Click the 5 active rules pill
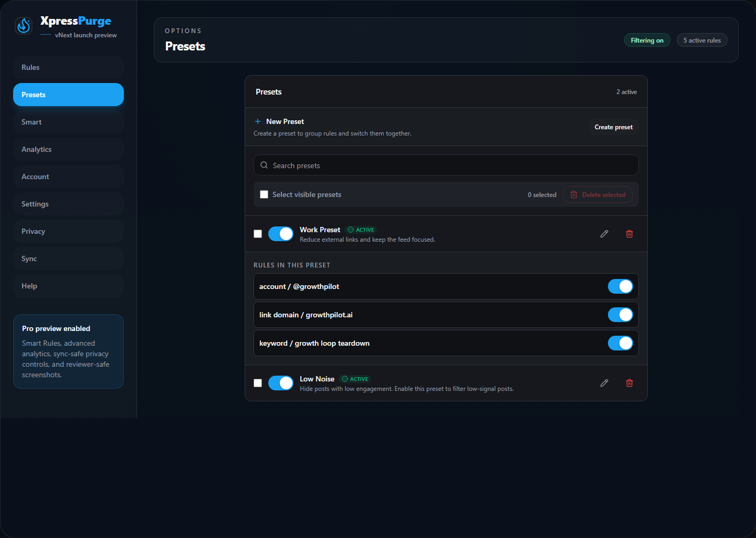Viewport: 756px width, 538px height. pyautogui.click(x=702, y=40)
